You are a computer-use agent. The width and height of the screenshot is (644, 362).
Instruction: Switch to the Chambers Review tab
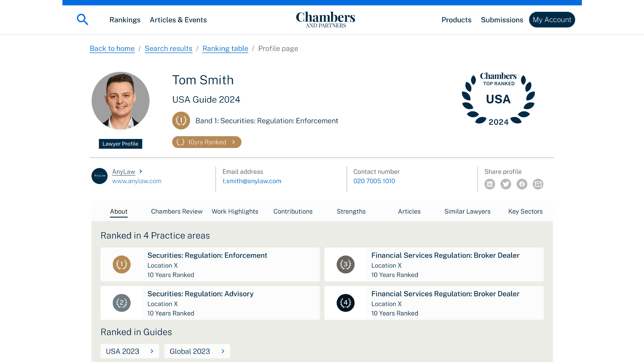point(177,211)
